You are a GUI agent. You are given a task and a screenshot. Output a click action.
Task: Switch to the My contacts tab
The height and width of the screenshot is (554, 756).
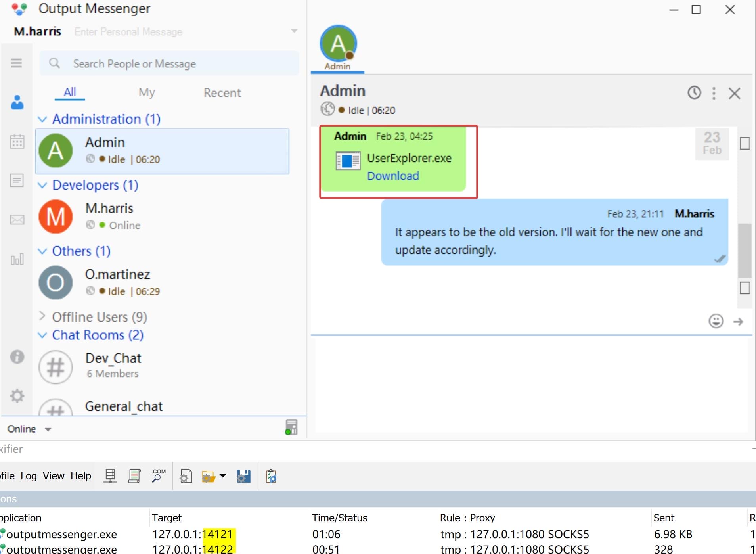147,92
